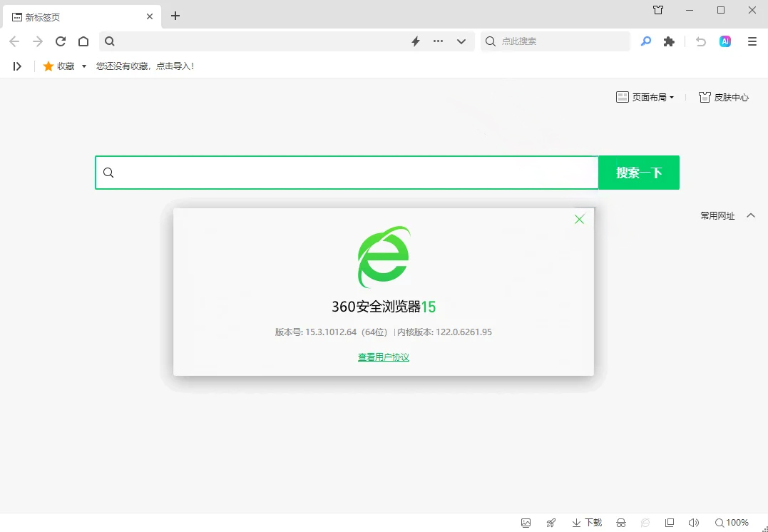Click the 点此搜索 search box

555,41
